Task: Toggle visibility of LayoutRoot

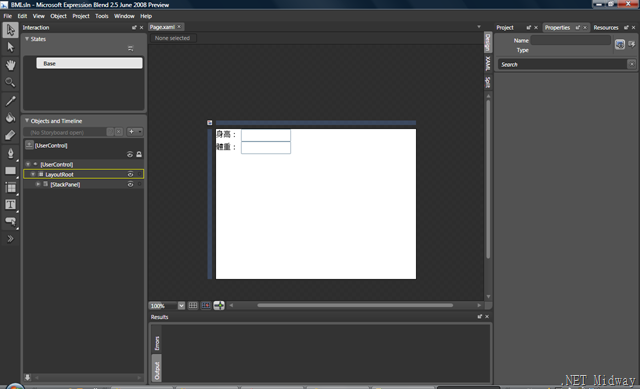Action: pyautogui.click(x=130, y=174)
